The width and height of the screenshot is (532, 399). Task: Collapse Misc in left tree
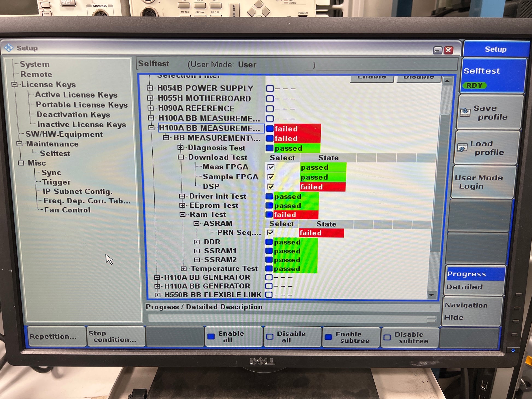21,163
